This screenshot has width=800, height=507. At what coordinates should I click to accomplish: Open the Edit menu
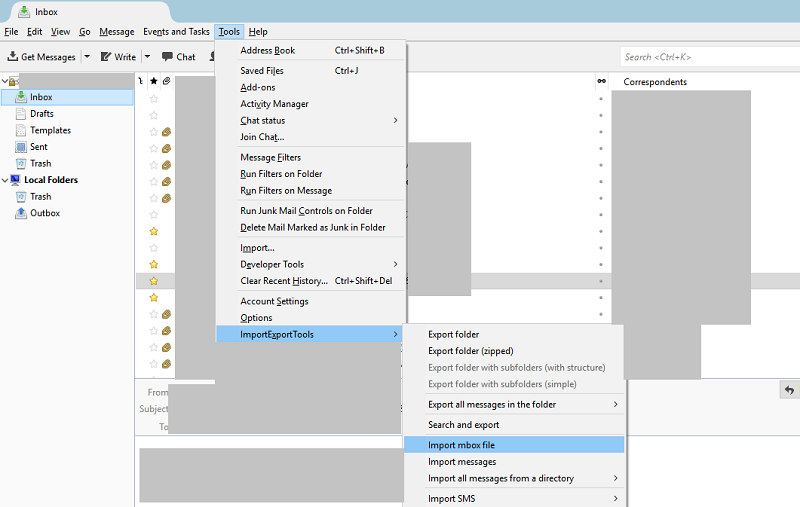[x=34, y=32]
